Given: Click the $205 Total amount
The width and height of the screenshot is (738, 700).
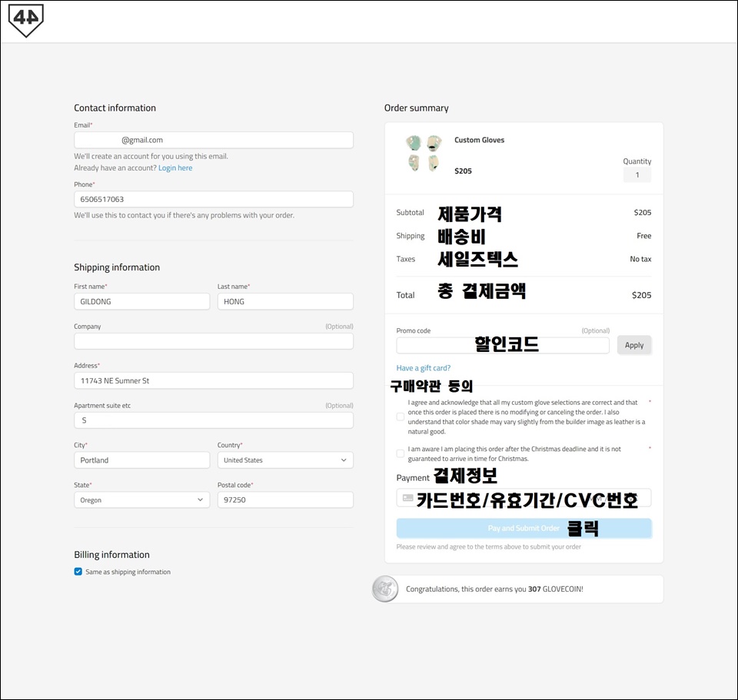Looking at the screenshot, I should (x=641, y=295).
